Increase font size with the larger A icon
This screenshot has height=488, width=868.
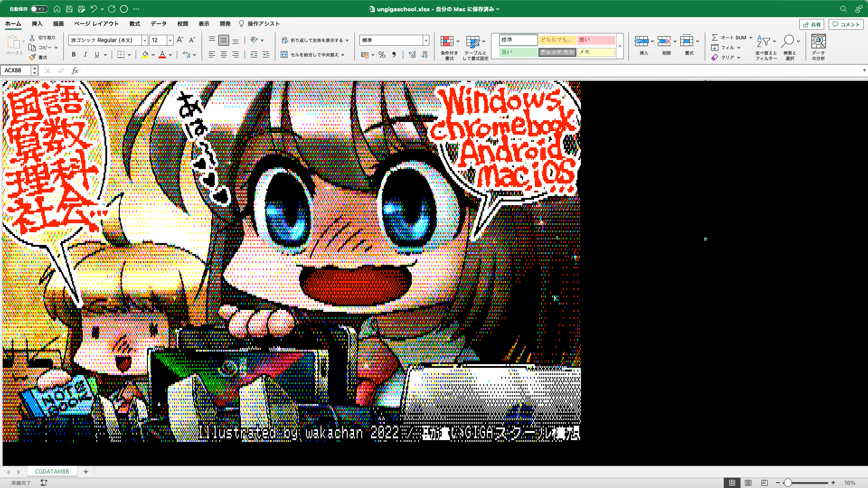click(180, 40)
